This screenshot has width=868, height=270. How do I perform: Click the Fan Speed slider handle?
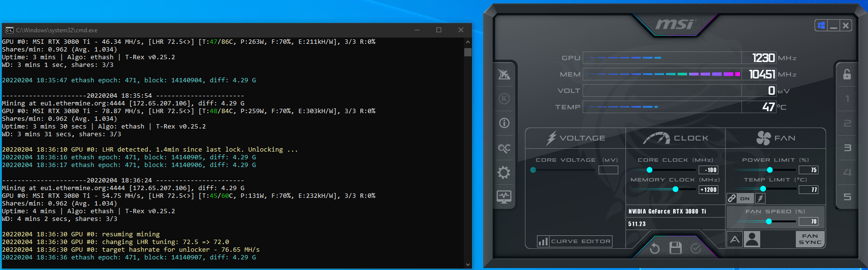pyautogui.click(x=769, y=221)
